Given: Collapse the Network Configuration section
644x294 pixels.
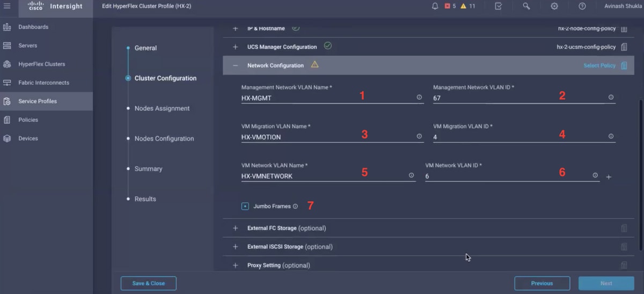Looking at the screenshot, I should coord(235,65).
